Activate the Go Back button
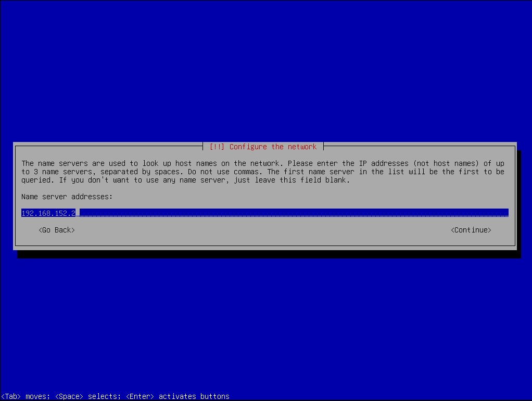The height and width of the screenshot is (401, 532). 57,230
